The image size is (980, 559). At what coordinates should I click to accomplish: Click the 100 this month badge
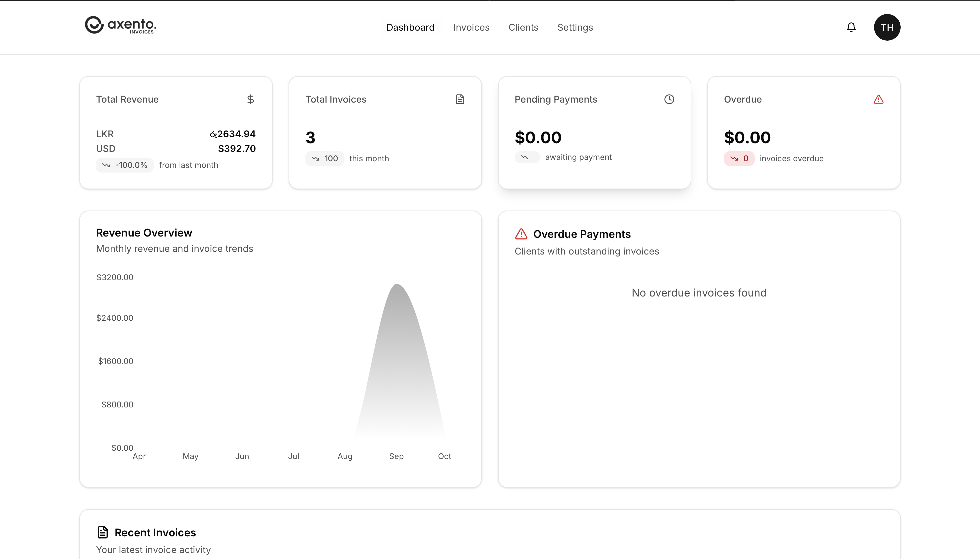(325, 159)
